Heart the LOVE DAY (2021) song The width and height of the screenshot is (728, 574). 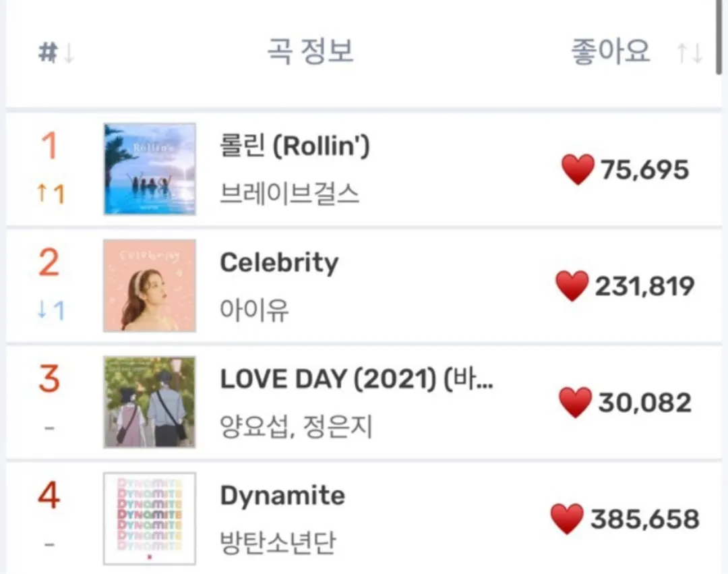[576, 403]
